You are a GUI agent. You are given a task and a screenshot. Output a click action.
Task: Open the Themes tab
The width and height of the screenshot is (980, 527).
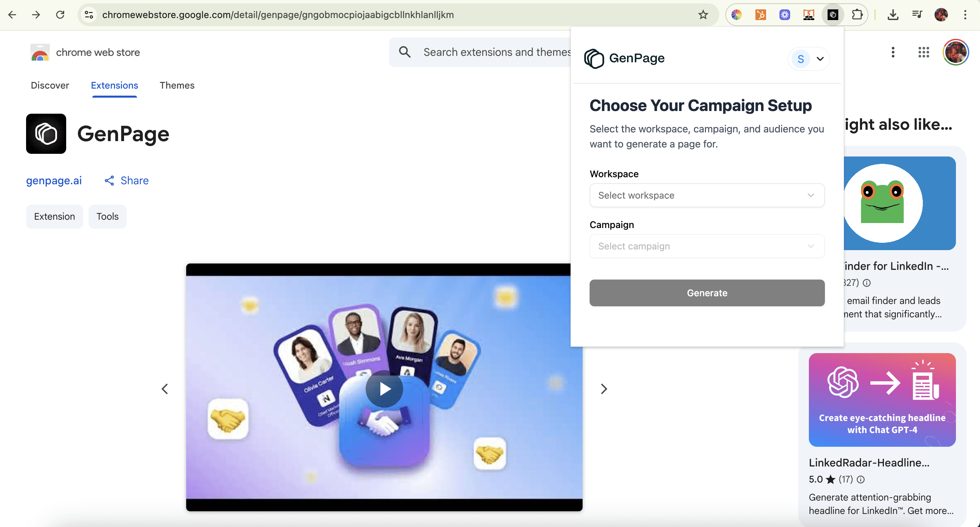click(177, 85)
